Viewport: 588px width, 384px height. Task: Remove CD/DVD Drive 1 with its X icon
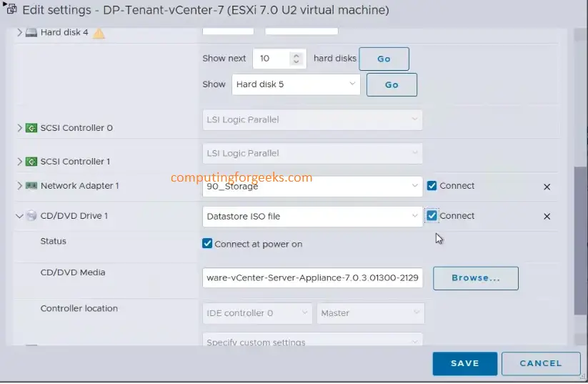(x=547, y=217)
